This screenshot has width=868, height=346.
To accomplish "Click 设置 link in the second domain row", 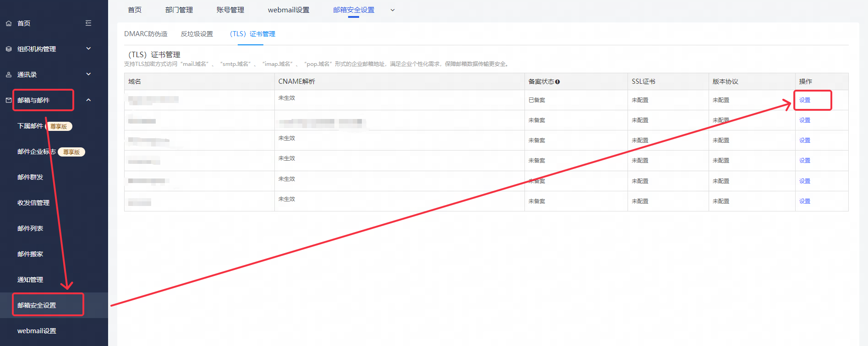I will click(x=805, y=120).
